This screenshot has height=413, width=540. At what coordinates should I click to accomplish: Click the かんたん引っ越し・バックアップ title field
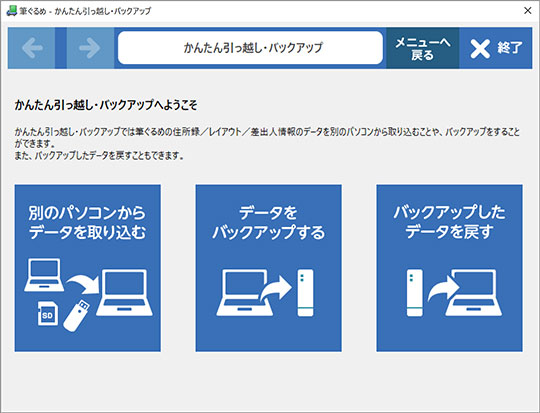(x=250, y=48)
